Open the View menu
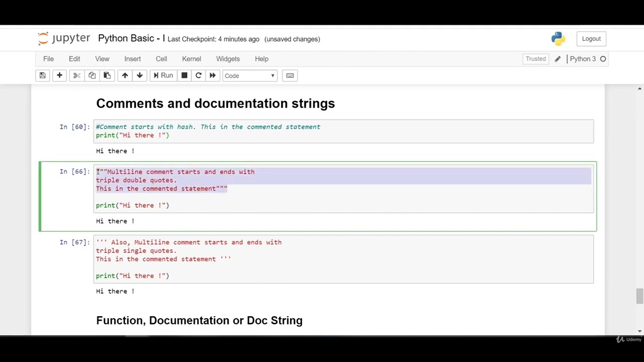This screenshot has width=644, height=362. 102,59
